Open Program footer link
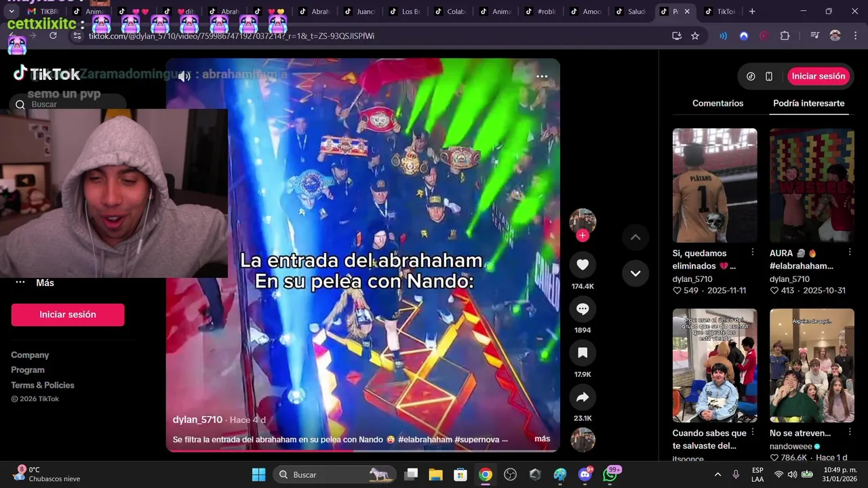This screenshot has height=488, width=868. pyautogui.click(x=28, y=370)
